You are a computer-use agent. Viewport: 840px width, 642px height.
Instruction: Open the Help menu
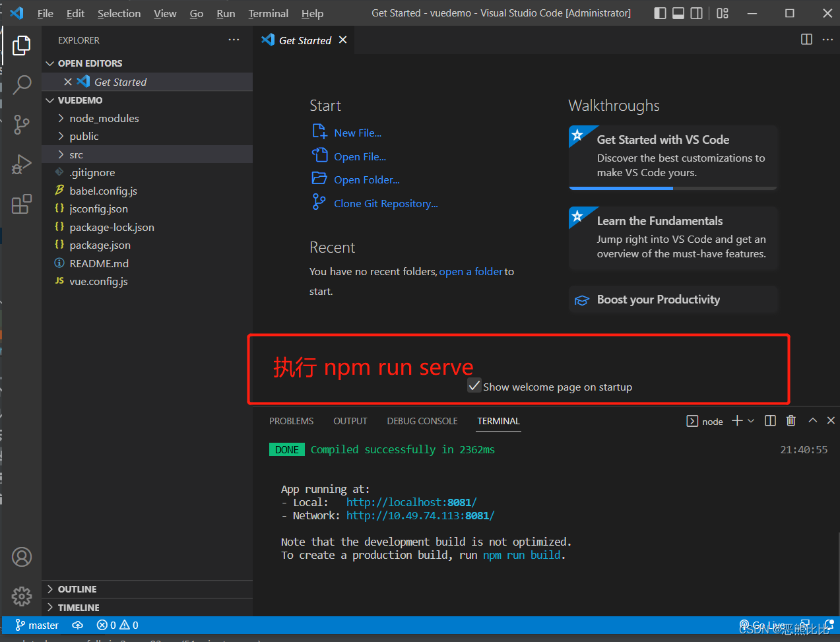point(312,13)
